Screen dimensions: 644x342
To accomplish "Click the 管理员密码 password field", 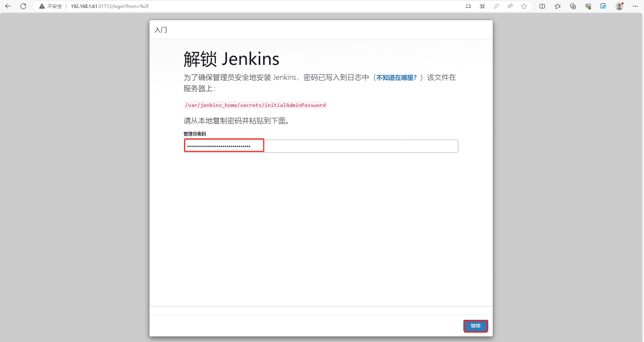I will (321, 146).
